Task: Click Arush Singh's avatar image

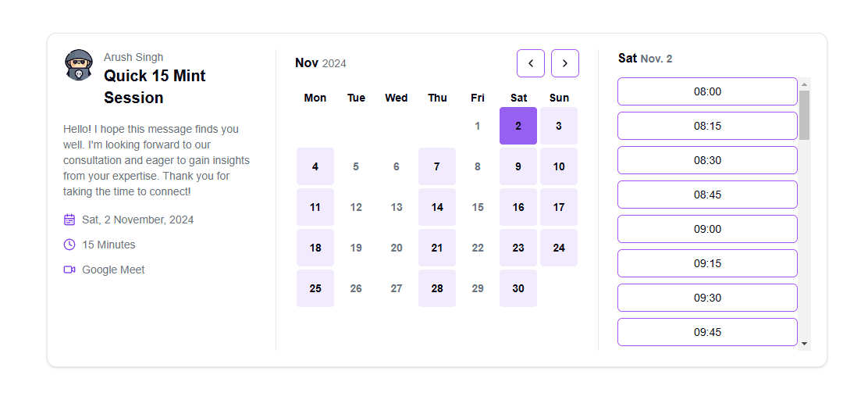Action: tap(79, 65)
